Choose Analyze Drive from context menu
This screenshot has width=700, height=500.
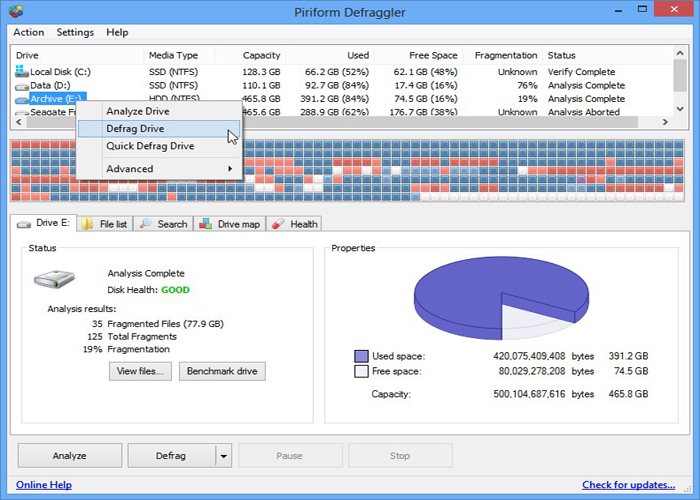click(159, 111)
